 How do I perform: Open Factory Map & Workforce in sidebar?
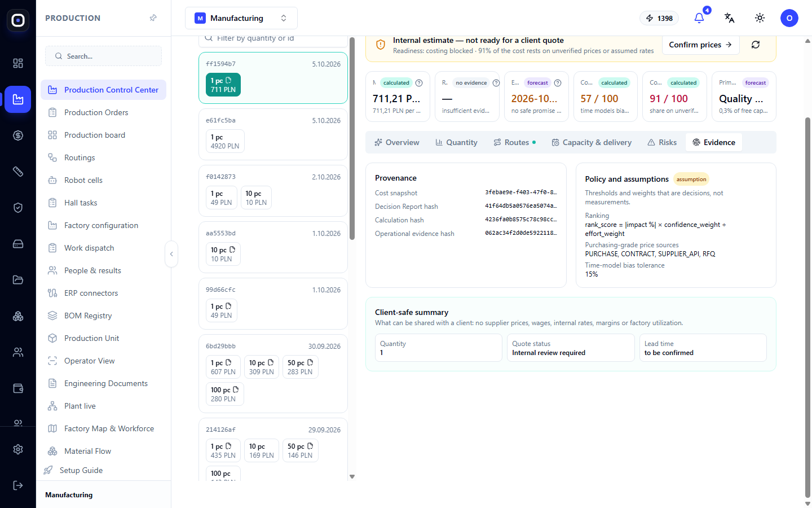click(x=103, y=428)
